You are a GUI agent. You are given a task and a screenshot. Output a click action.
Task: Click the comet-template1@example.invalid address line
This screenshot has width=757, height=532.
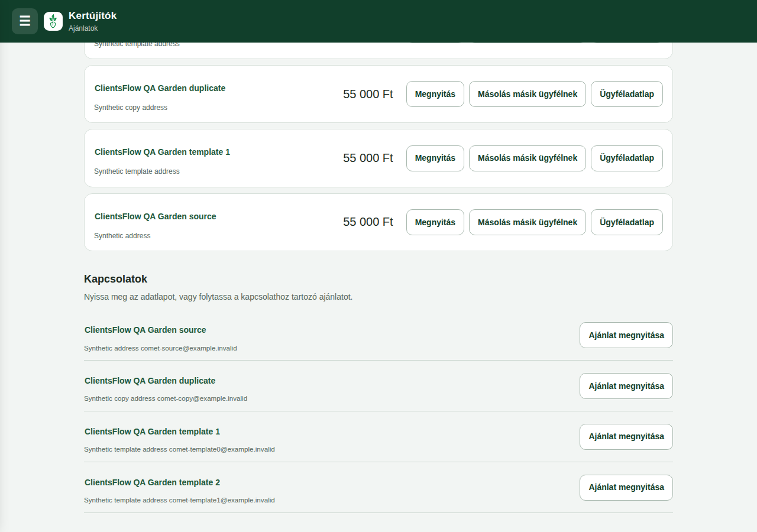179,500
